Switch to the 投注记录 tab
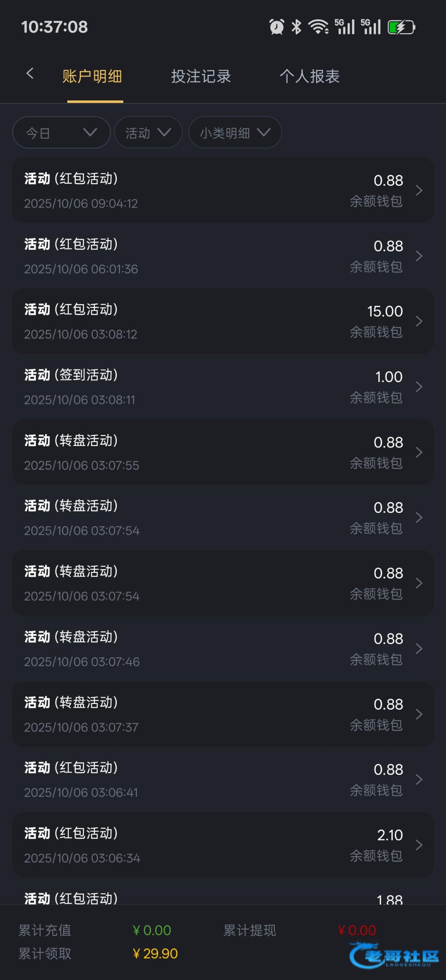This screenshot has width=446, height=980. (x=201, y=76)
